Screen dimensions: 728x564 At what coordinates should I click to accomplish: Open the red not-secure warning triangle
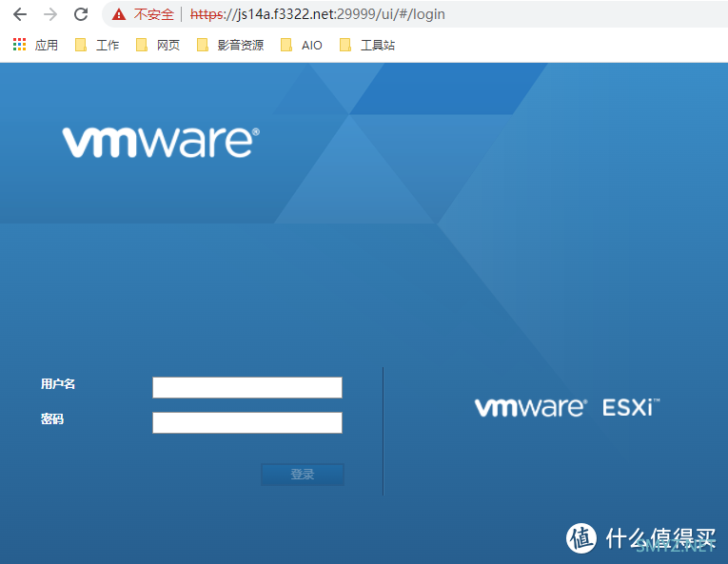point(119,14)
